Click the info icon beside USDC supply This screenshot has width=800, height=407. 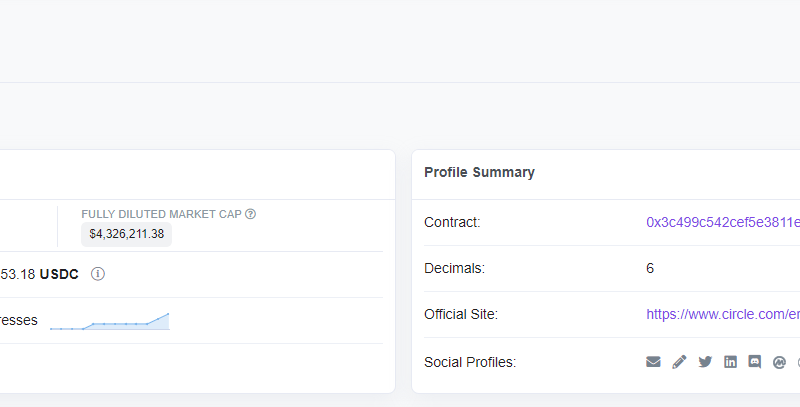98,274
